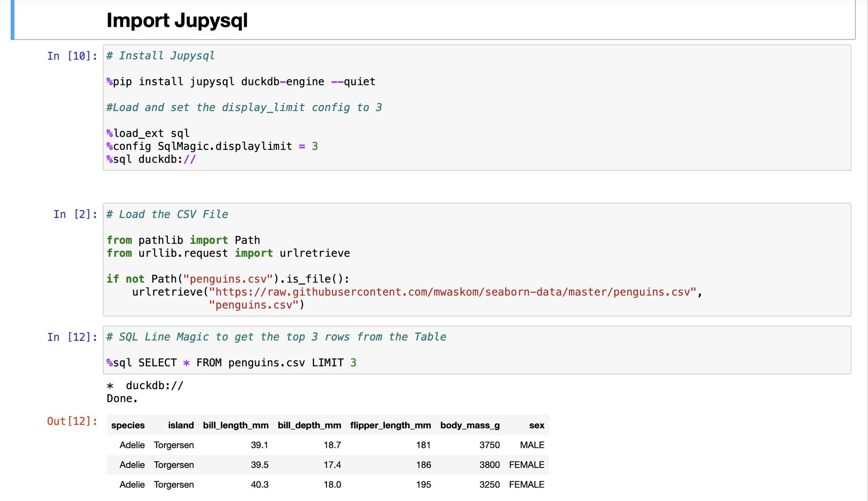
Task: Click 'Adelie' in the 40.3 row
Action: (x=132, y=484)
